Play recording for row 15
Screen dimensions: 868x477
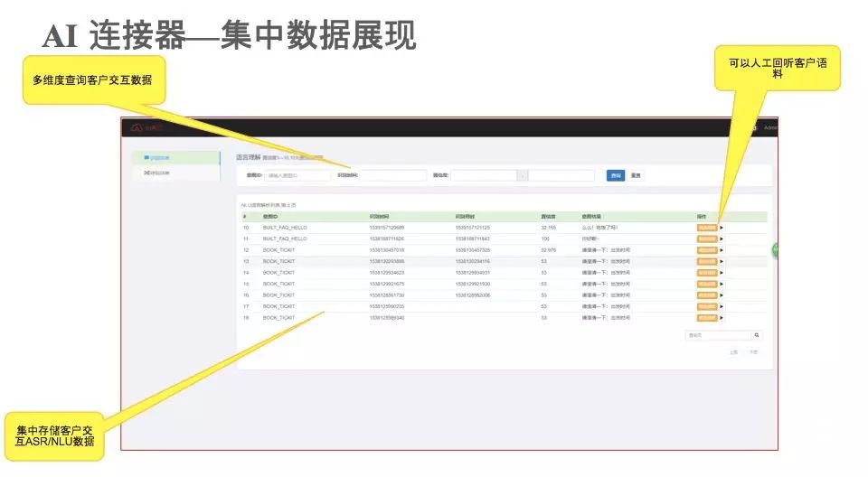[722, 284]
